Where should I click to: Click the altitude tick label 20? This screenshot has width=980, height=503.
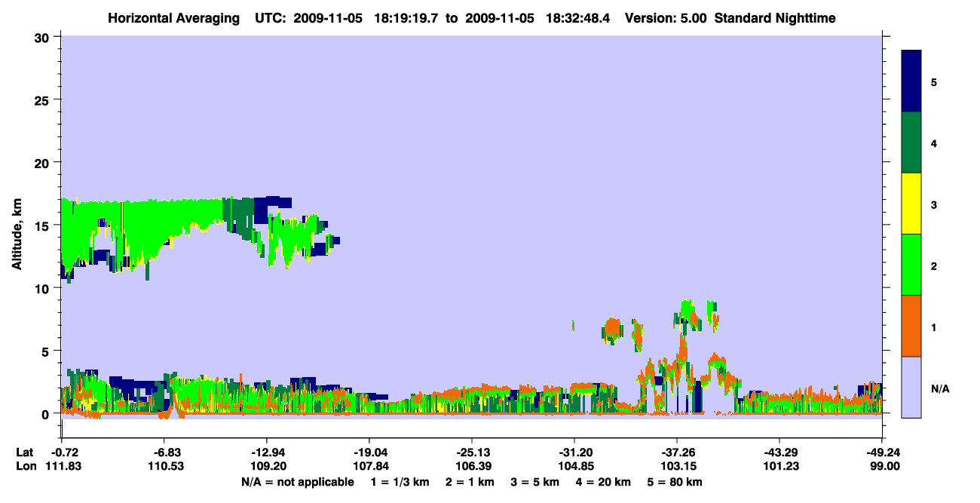point(44,162)
